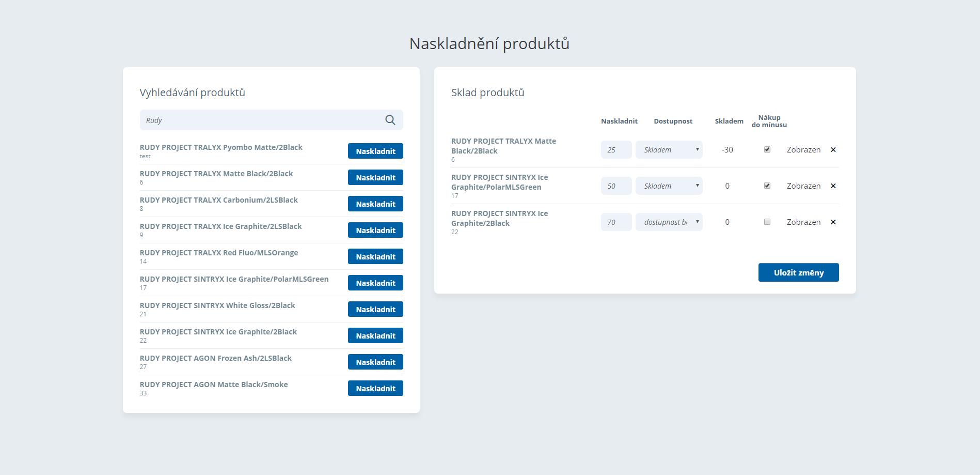Toggle Nákup do mínusu for TRALYX Matte Black
This screenshot has width=980, height=475.
pyautogui.click(x=767, y=149)
